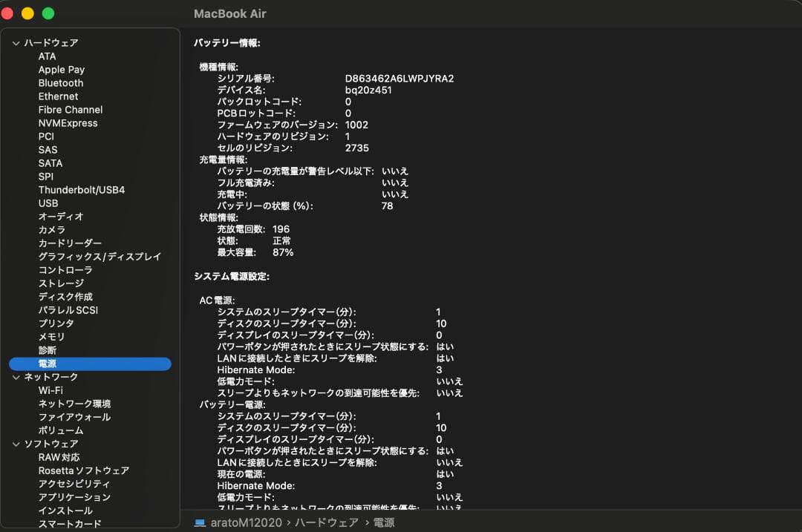Click maximum capacity value 87%
The height and width of the screenshot is (532, 802).
[283, 252]
